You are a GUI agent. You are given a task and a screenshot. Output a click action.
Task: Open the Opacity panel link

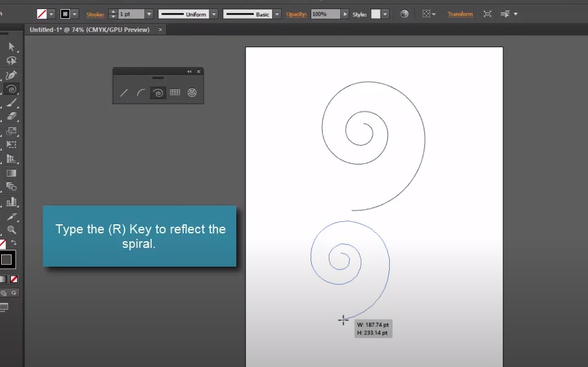coord(296,15)
